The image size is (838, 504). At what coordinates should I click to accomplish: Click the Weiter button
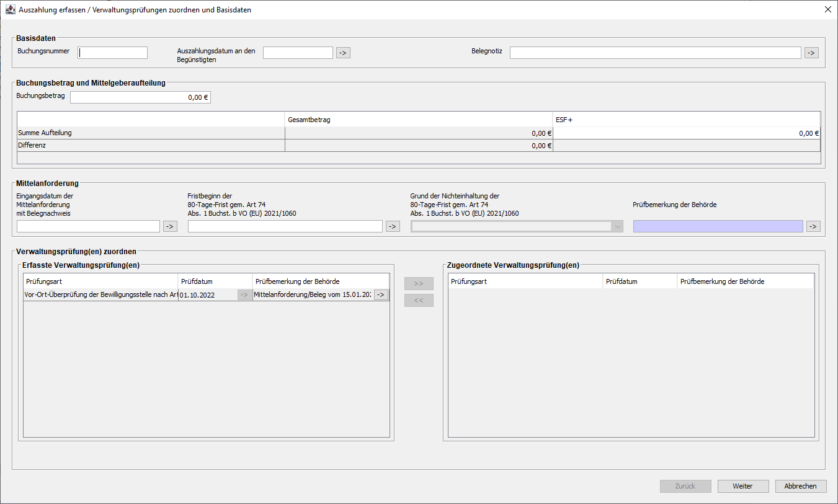click(742, 486)
